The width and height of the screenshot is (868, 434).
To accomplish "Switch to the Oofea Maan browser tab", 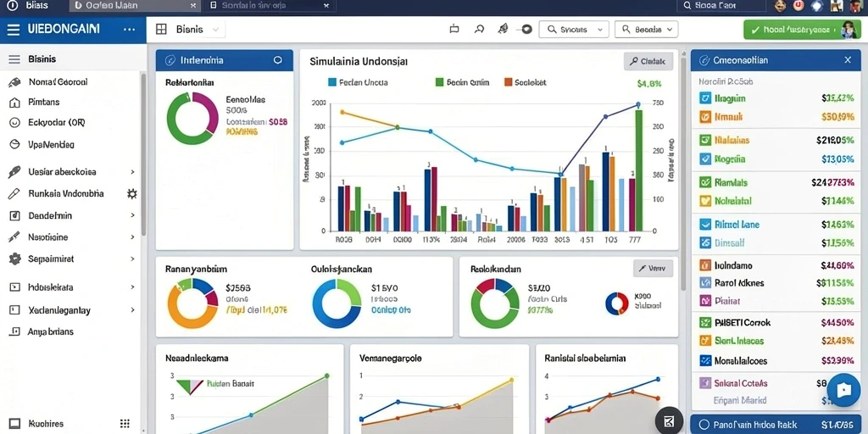I will pos(136,6).
